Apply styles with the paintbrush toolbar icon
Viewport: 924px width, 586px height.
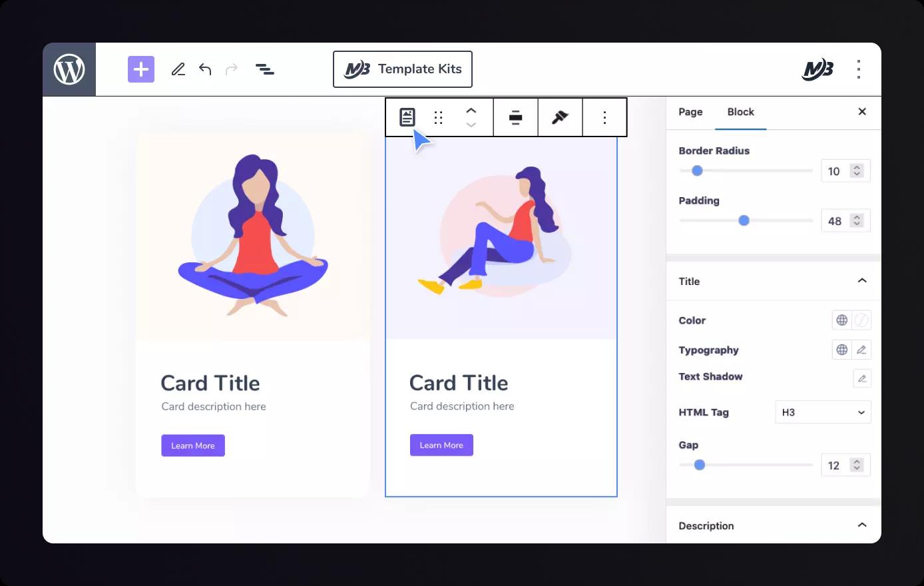coord(560,117)
